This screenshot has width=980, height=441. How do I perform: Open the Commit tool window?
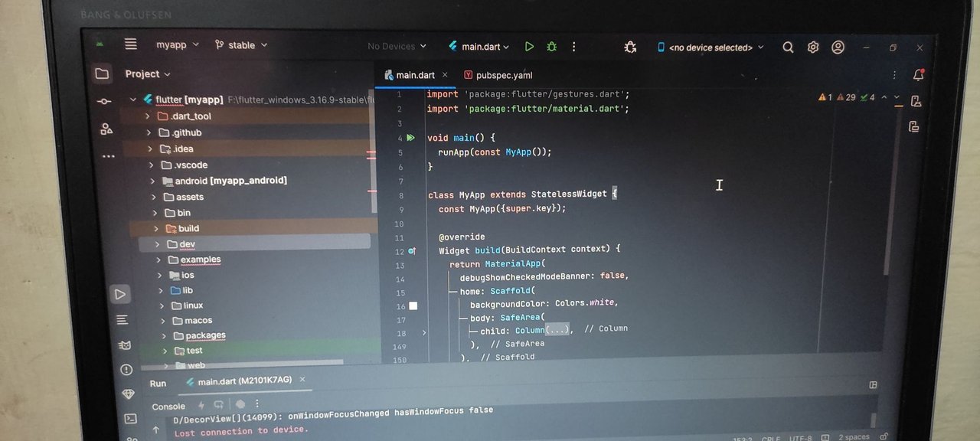click(104, 101)
